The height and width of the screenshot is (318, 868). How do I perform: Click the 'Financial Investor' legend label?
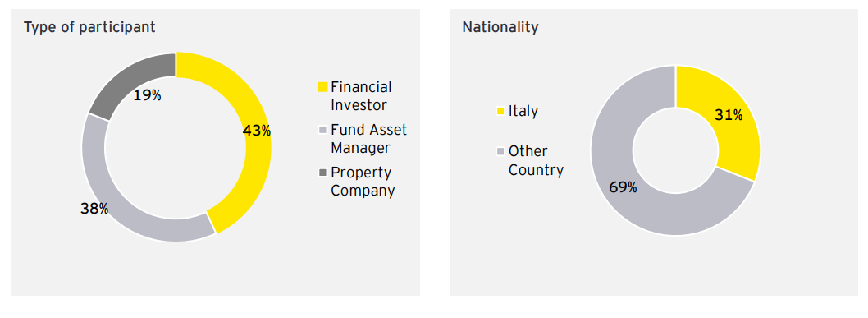362,95
